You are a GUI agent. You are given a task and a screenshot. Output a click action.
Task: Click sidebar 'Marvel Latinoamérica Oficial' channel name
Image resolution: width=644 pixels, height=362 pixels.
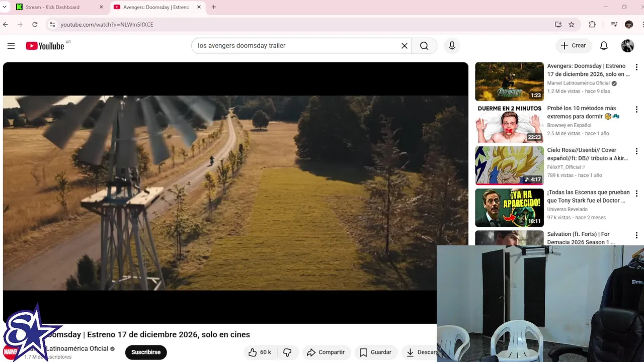point(578,83)
